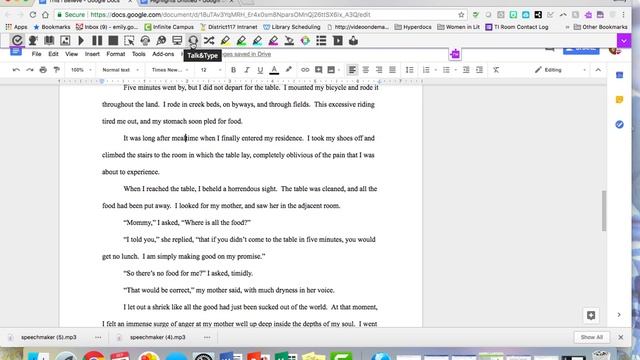Viewport: 640px width, 360px height.
Task: Expand the purple Read&Write toolbar dropdown
Action: pos(624,41)
